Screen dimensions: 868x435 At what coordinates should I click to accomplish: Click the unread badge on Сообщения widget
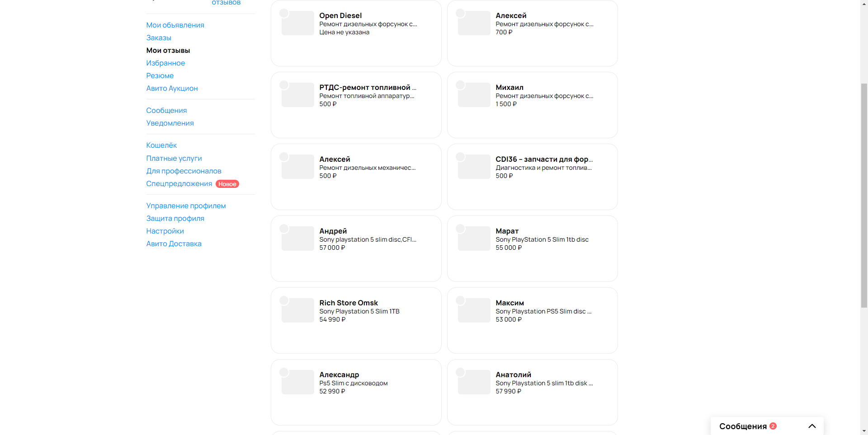click(x=773, y=426)
